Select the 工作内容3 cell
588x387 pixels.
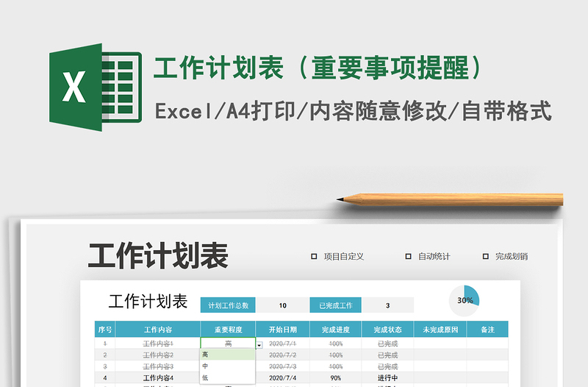click(x=158, y=366)
